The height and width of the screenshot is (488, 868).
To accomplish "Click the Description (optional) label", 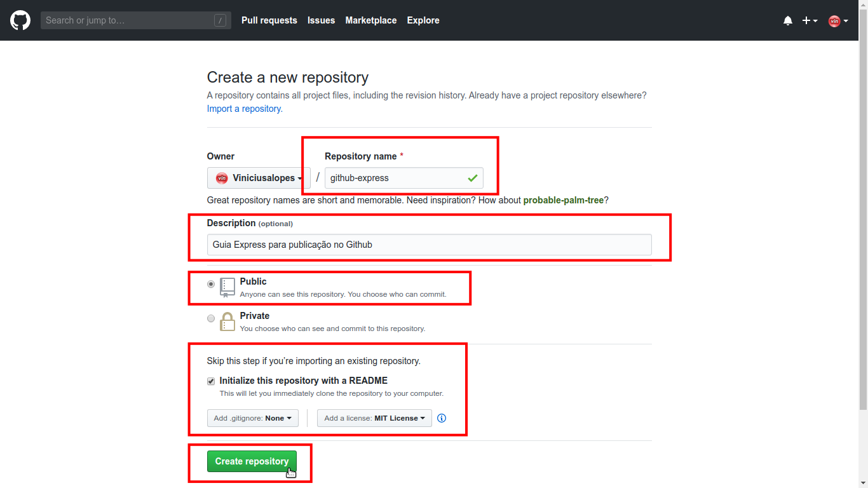I will (250, 223).
